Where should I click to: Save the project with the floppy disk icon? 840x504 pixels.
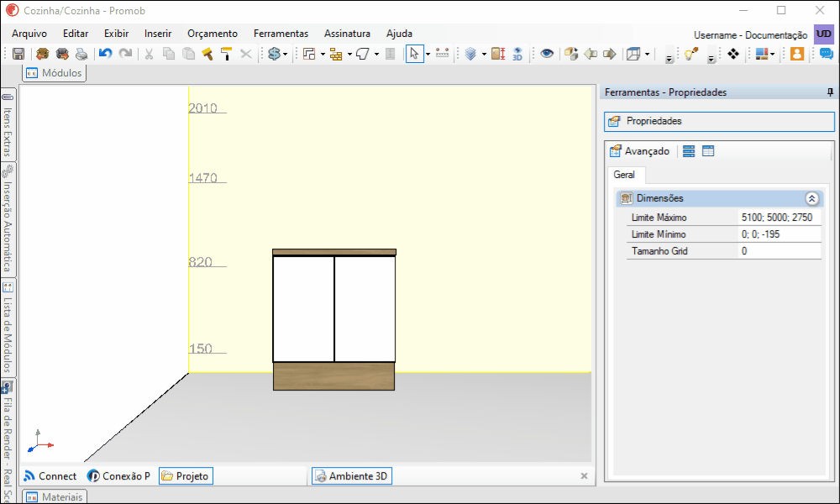(18, 54)
